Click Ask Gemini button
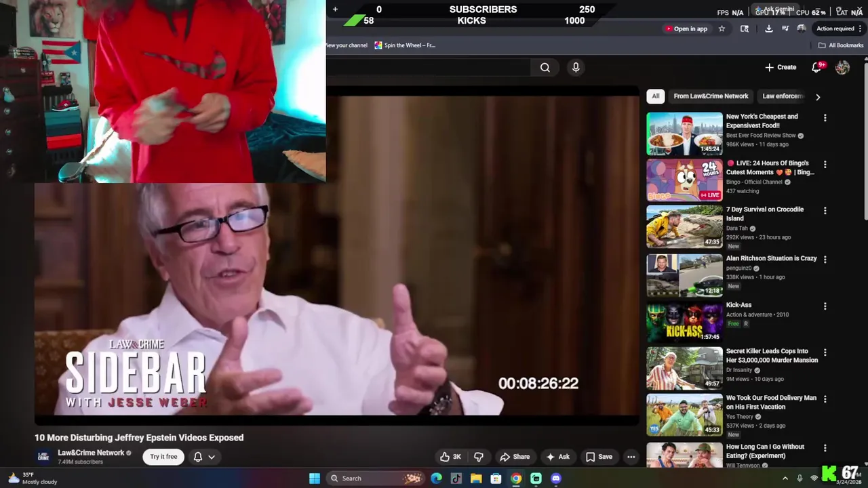This screenshot has height=488, width=868. (774, 9)
